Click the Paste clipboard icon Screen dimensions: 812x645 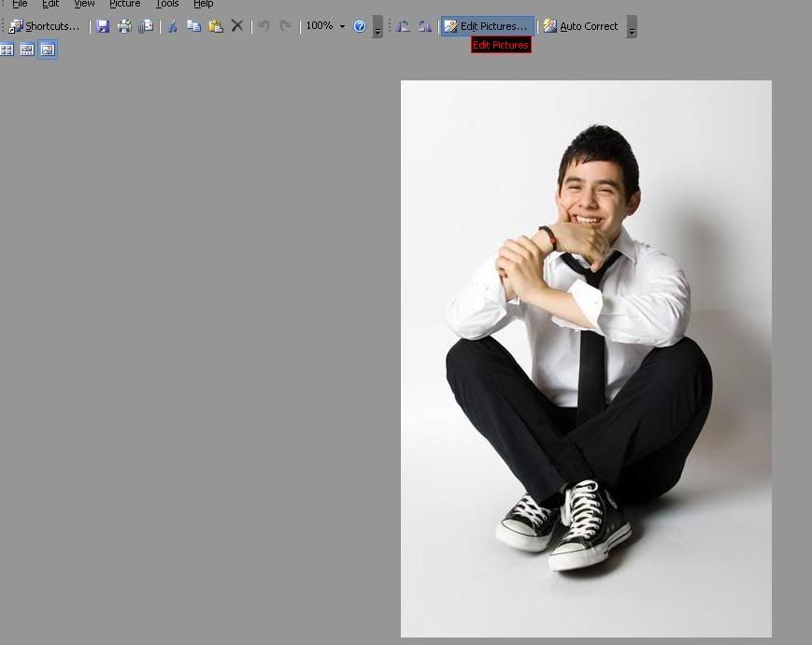click(216, 26)
